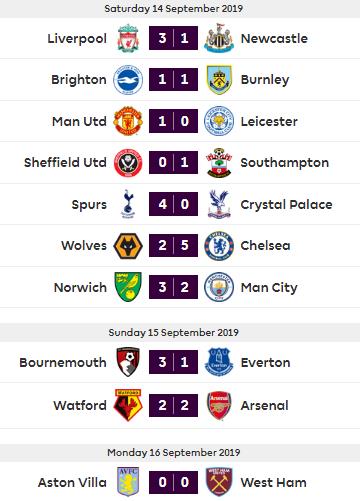Click the Wolves wolf head logo
The width and height of the screenshot is (360, 501).
pyautogui.click(x=128, y=246)
